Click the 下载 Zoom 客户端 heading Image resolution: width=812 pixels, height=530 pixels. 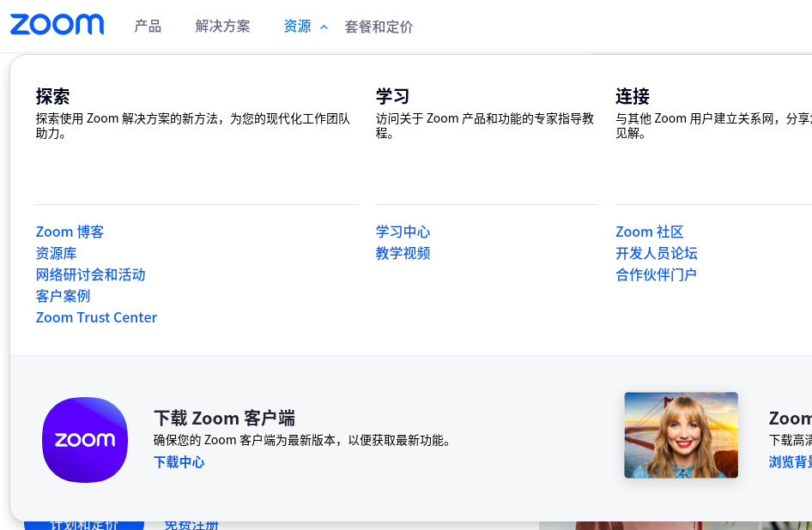tap(224, 419)
